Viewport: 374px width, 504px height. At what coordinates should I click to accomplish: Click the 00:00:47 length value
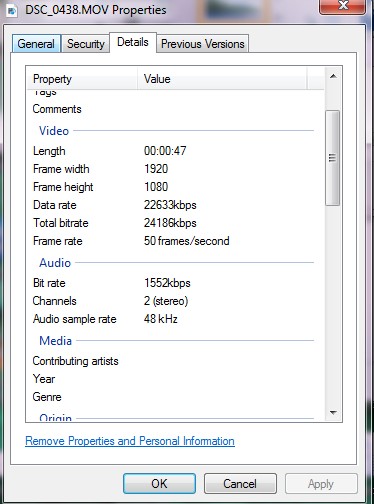(x=165, y=151)
